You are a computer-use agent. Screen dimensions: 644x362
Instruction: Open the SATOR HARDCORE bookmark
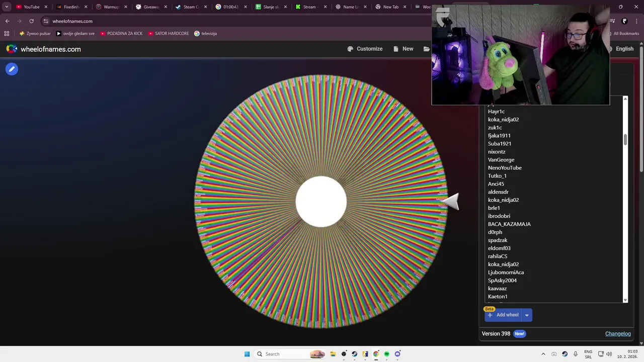click(168, 34)
